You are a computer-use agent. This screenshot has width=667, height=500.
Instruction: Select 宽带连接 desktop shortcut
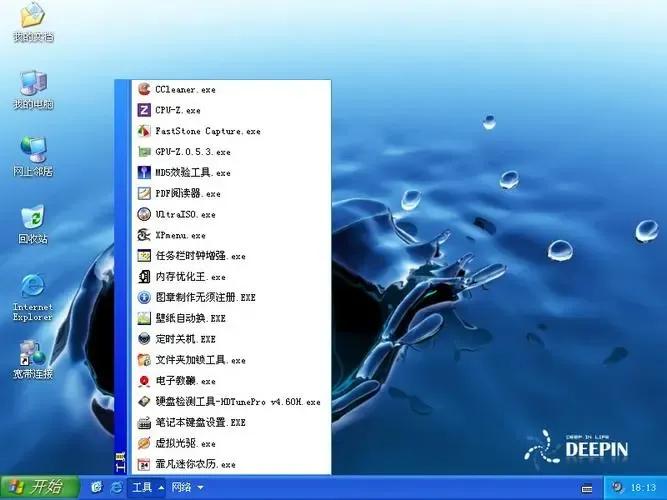[33, 360]
